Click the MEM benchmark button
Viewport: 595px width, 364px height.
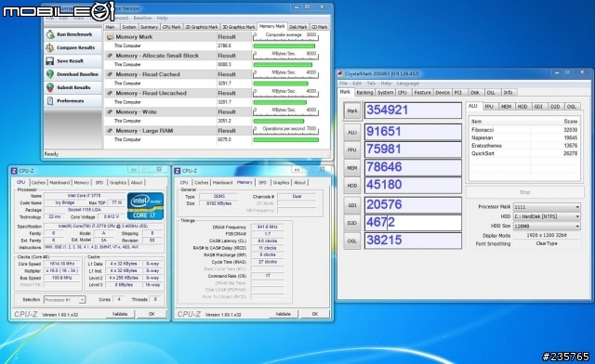[x=352, y=167]
